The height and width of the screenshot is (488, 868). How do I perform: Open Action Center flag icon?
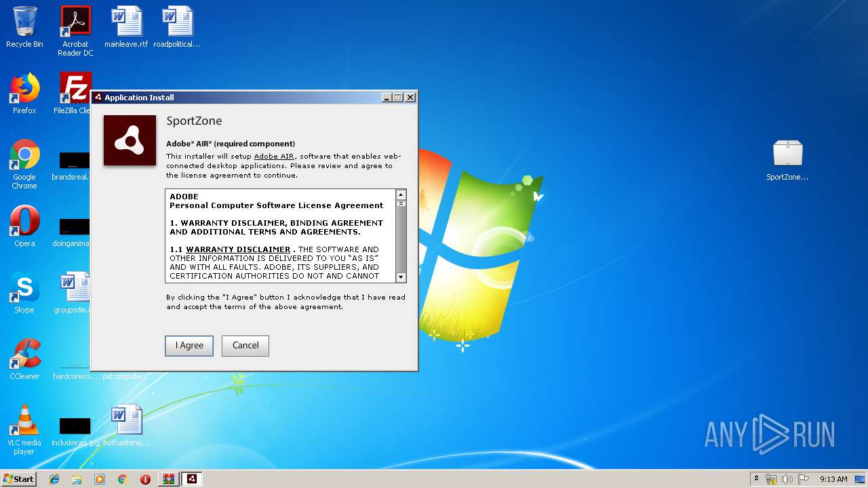pos(804,479)
